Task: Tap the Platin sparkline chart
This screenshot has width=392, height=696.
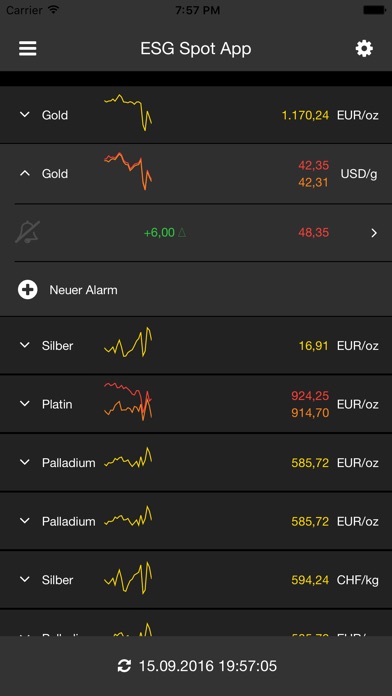Action: 128,401
